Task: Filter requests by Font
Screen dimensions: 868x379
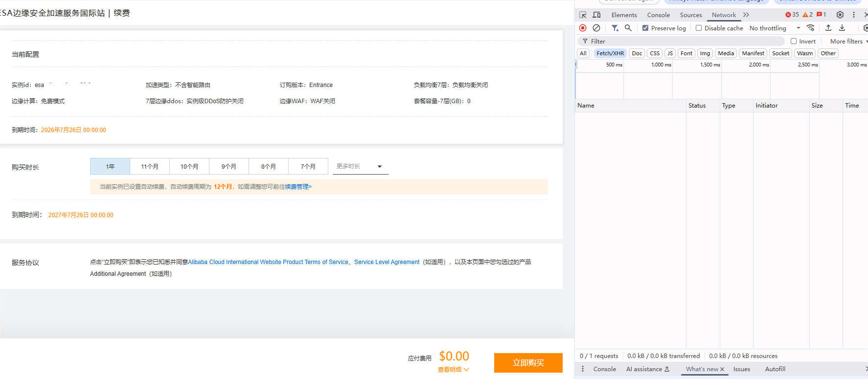Action: (x=686, y=53)
